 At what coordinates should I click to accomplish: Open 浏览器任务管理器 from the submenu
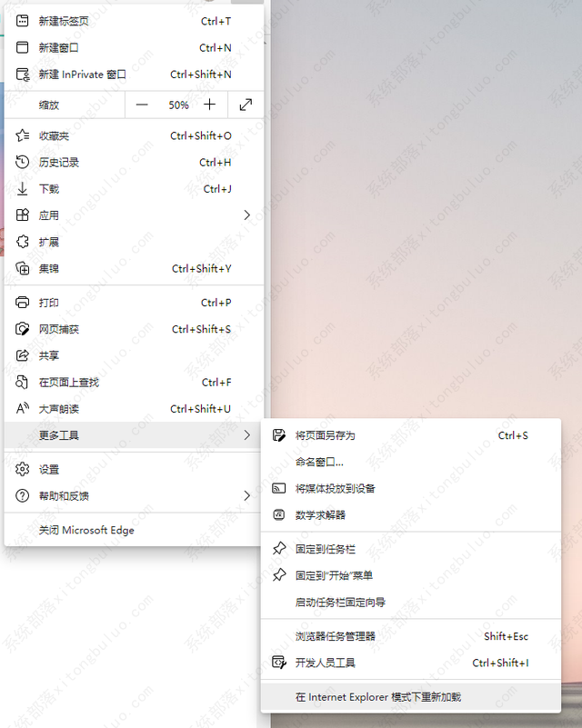411,636
